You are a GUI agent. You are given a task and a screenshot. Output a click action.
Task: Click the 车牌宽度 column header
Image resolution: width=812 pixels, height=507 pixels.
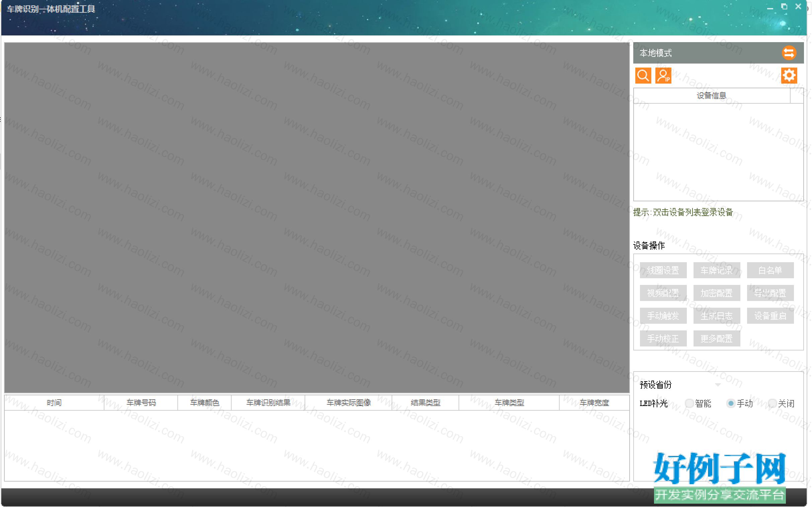[594, 403]
